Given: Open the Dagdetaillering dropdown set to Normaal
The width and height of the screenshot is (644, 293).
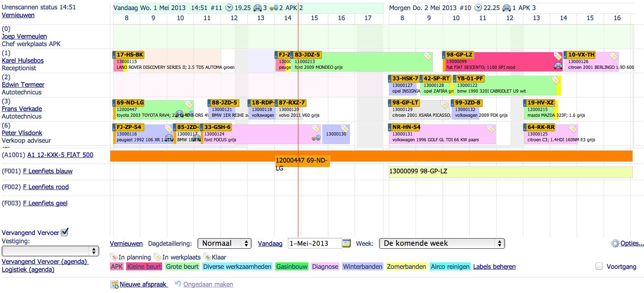Looking at the screenshot, I should click(x=224, y=243).
